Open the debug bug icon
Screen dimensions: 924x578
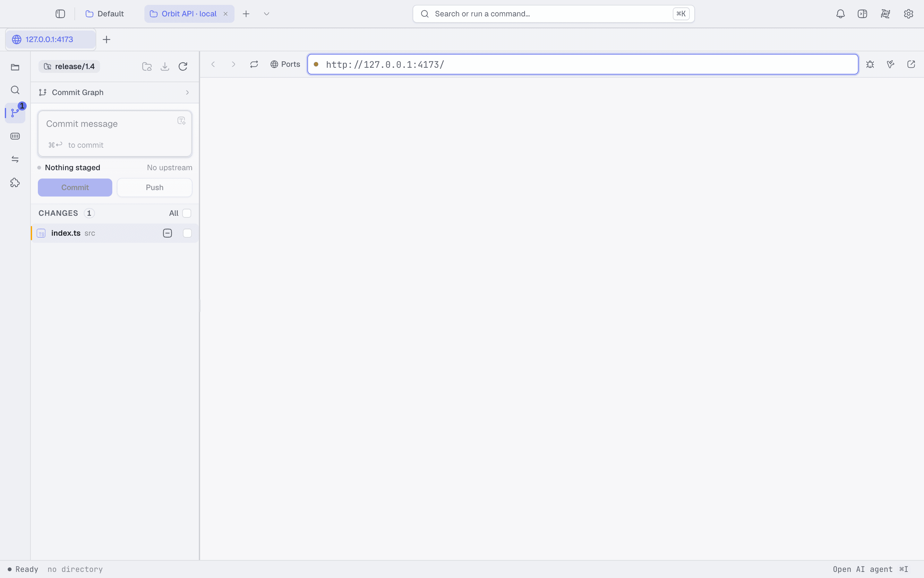[870, 64]
